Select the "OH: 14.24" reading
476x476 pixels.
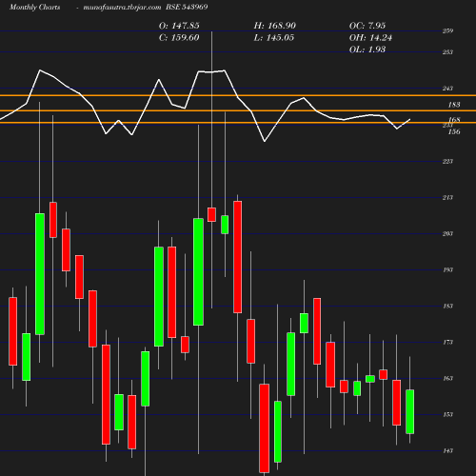pyautogui.click(x=370, y=38)
